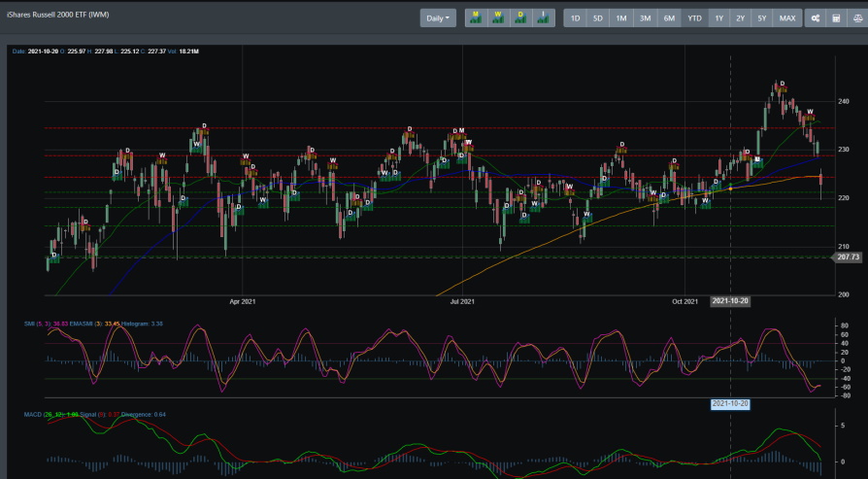
Task: Choose the YTD time range
Action: [695, 17]
